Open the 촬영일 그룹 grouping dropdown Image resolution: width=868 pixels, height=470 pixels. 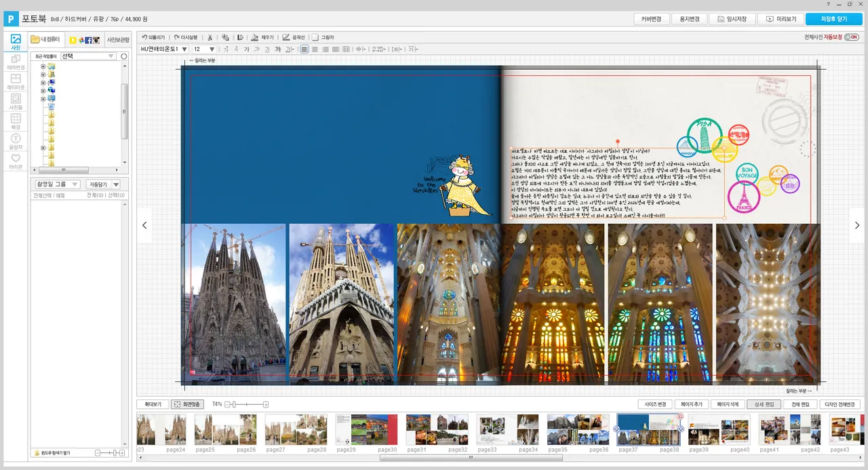coord(57,184)
